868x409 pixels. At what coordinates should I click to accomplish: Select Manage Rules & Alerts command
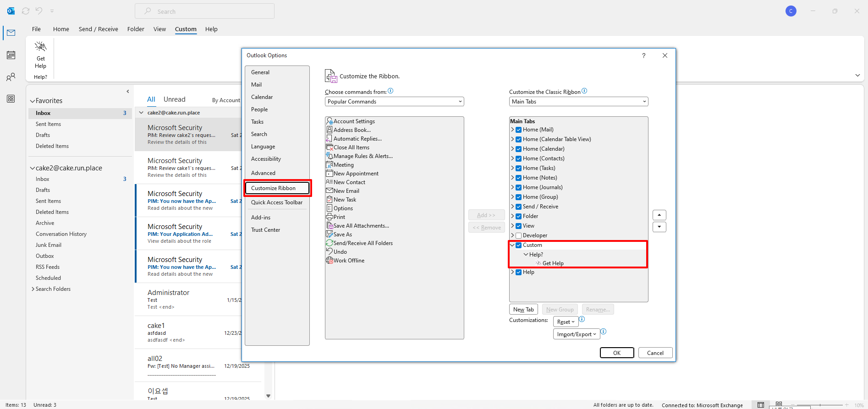pyautogui.click(x=359, y=156)
